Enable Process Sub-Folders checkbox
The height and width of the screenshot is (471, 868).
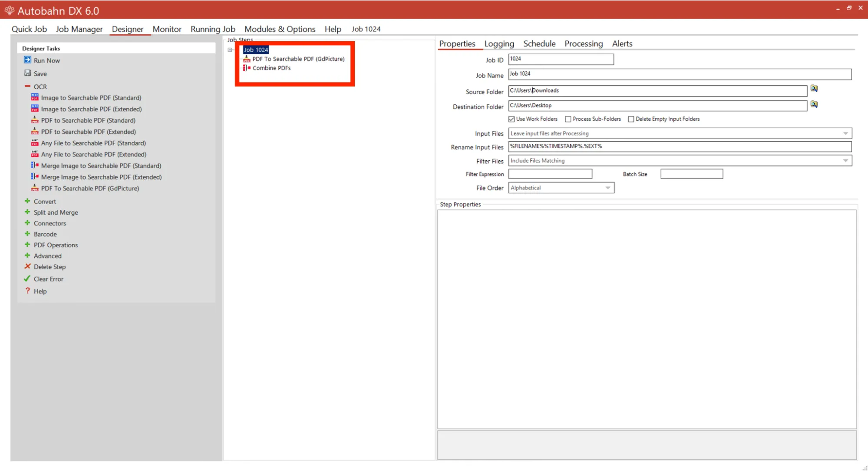pyautogui.click(x=568, y=119)
